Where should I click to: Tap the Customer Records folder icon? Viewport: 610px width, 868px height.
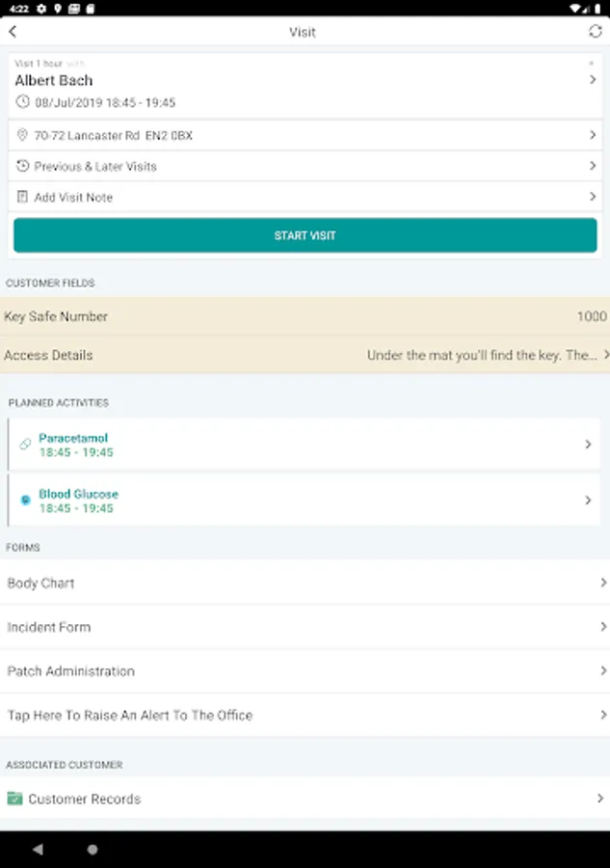pos(14,799)
